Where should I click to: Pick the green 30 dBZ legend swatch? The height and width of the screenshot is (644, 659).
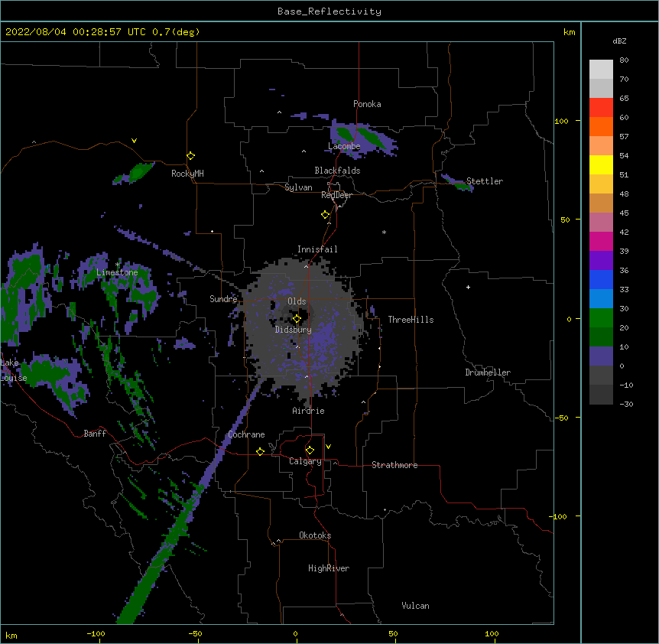click(601, 318)
